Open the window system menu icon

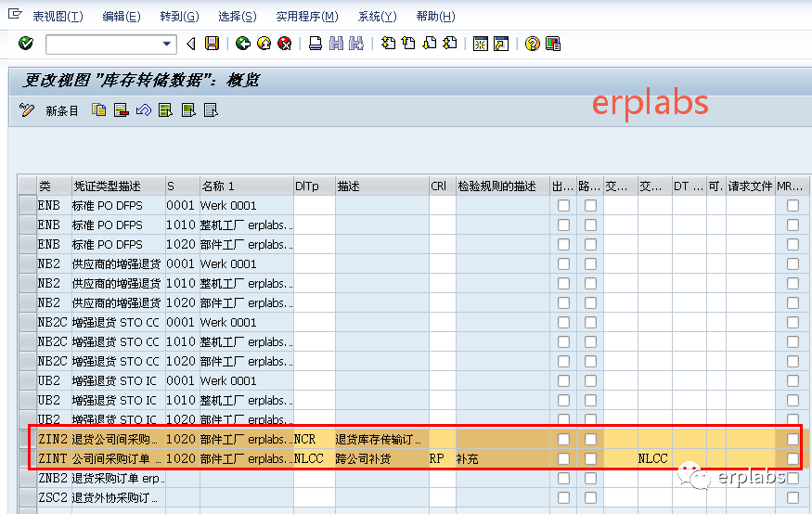tap(15, 14)
